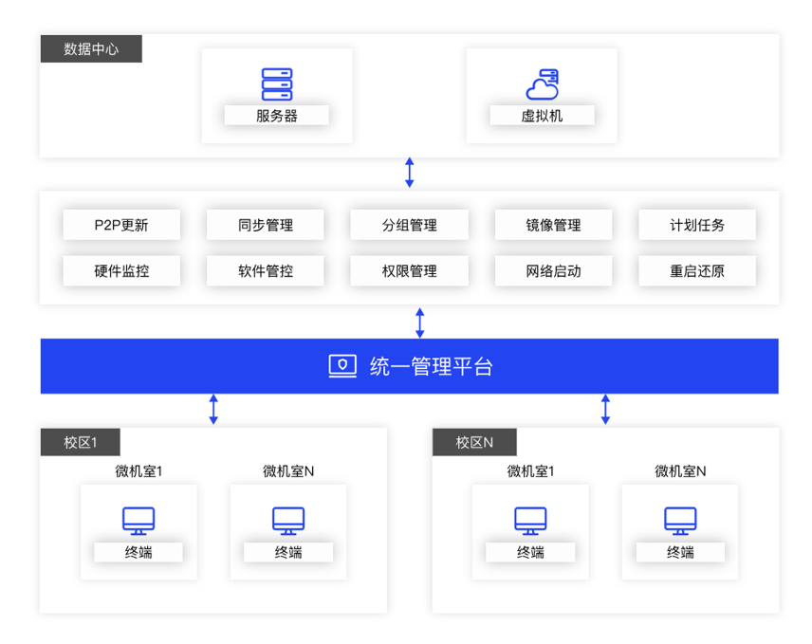Select 同步管理 from the function row
The height and width of the screenshot is (644, 812).
tap(266, 224)
